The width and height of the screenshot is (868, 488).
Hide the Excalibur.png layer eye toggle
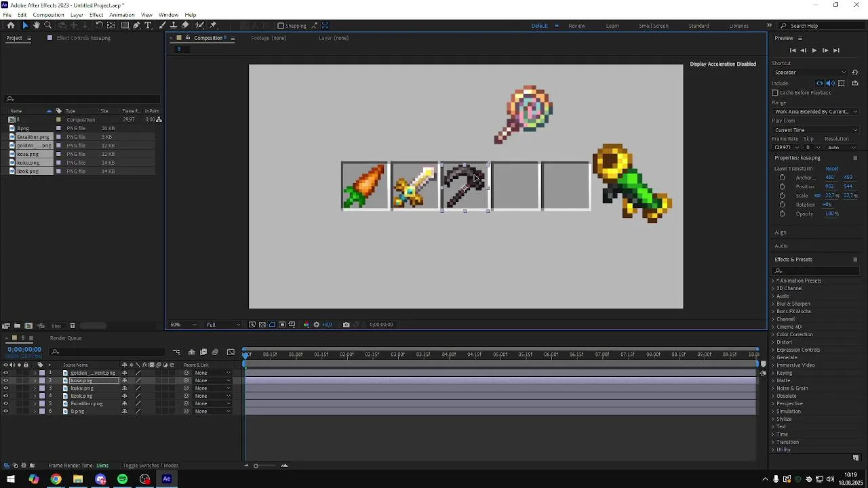click(5, 404)
